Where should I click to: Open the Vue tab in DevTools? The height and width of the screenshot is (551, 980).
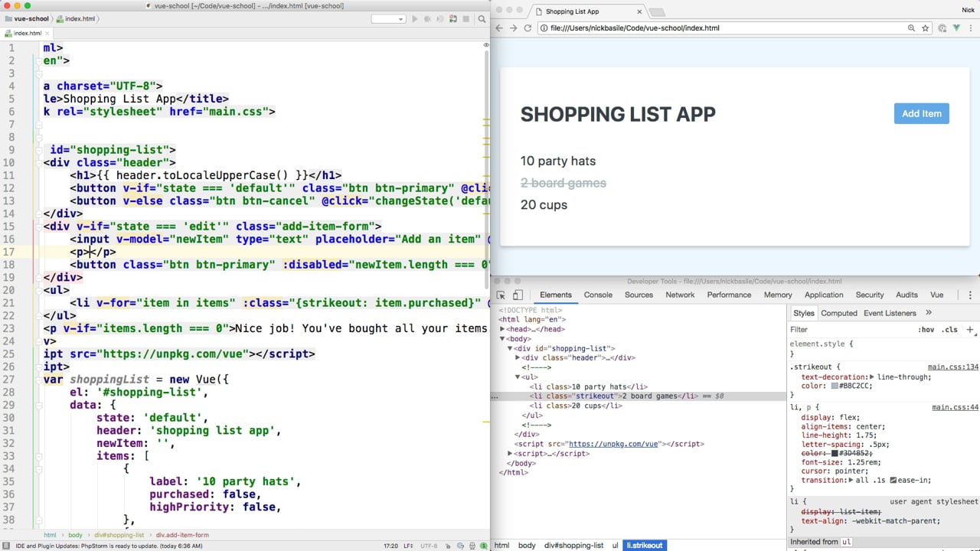point(936,295)
